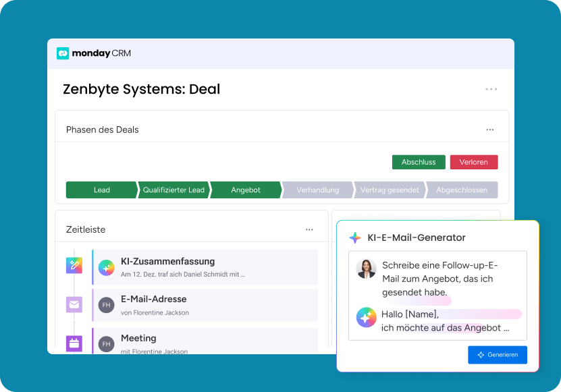Click the sparkle icon next to KI-E-Mail-Generator
This screenshot has width=561, height=392.
[355, 237]
